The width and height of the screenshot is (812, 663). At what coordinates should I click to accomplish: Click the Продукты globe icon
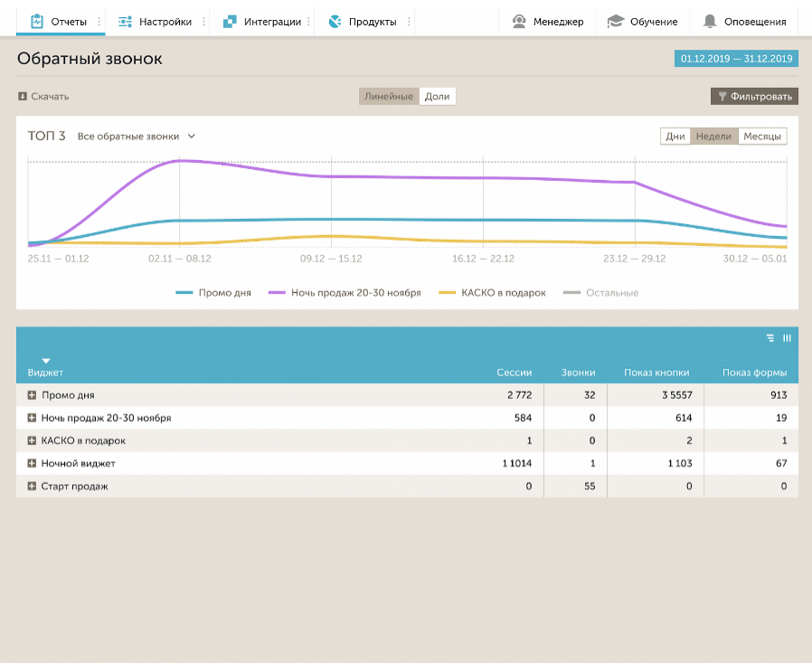point(335,22)
